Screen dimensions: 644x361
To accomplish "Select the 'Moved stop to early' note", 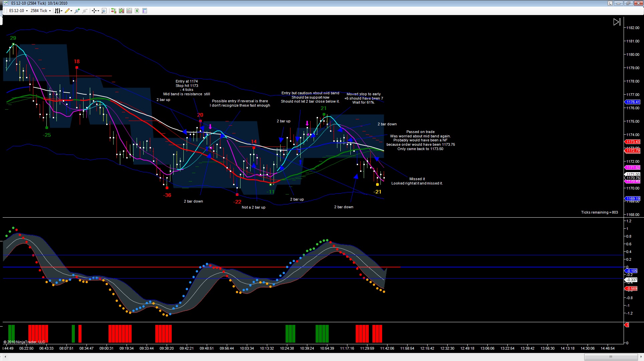I will [x=364, y=98].
